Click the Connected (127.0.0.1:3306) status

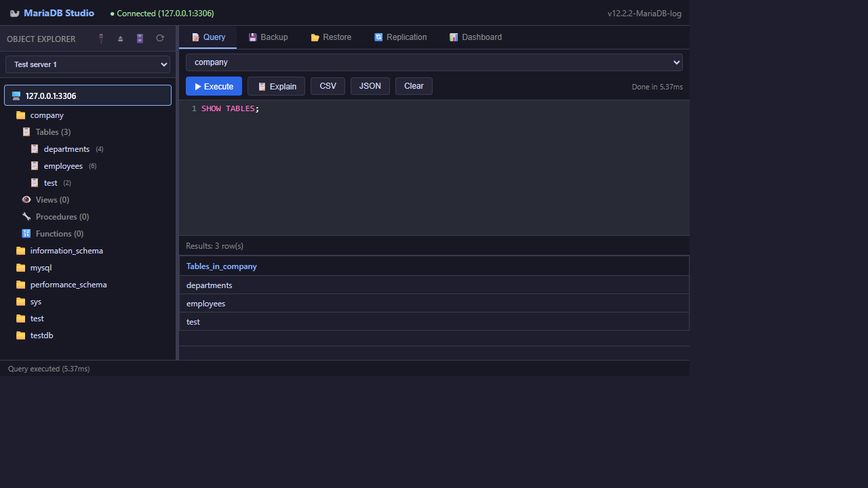point(162,14)
